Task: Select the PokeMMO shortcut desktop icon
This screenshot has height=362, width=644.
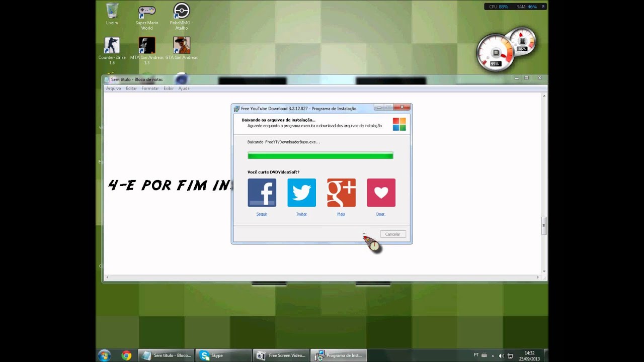Action: click(x=182, y=17)
